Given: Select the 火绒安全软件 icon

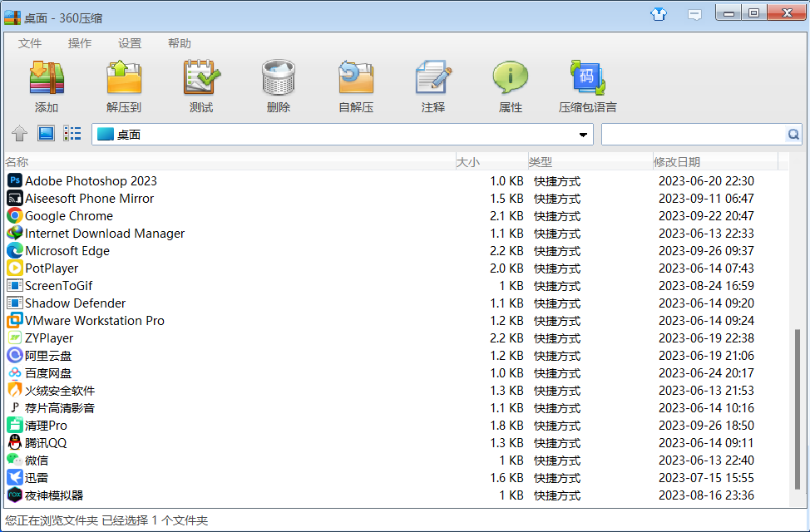Looking at the screenshot, I should (x=15, y=391).
